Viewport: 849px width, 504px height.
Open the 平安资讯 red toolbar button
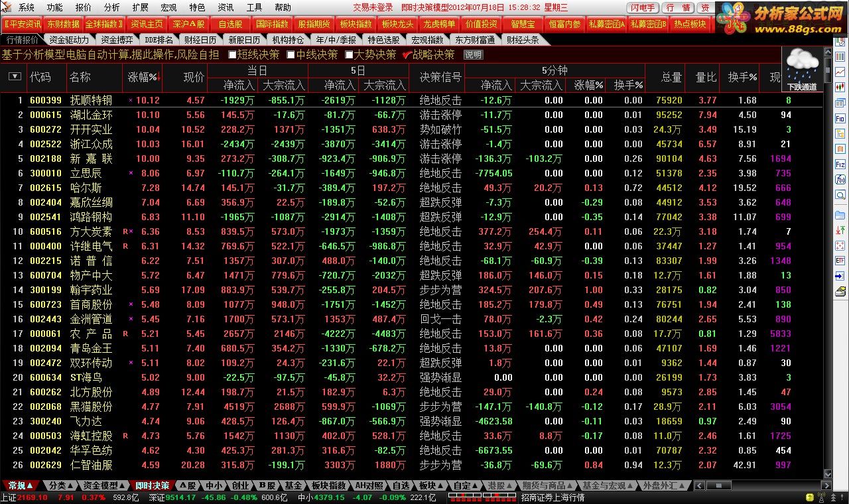point(23,24)
